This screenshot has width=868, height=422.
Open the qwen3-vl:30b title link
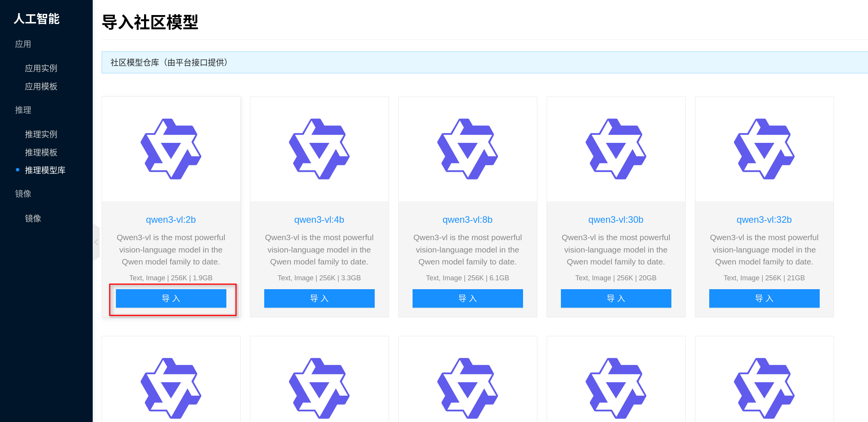coord(616,220)
